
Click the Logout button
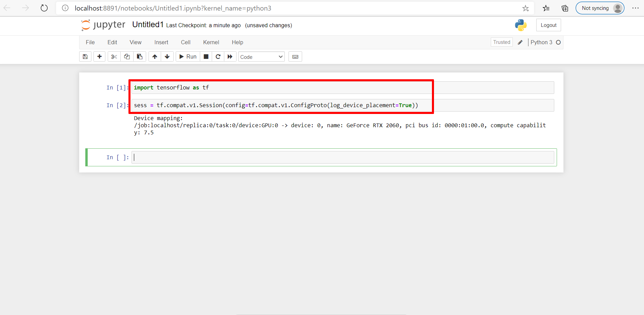[549, 25]
